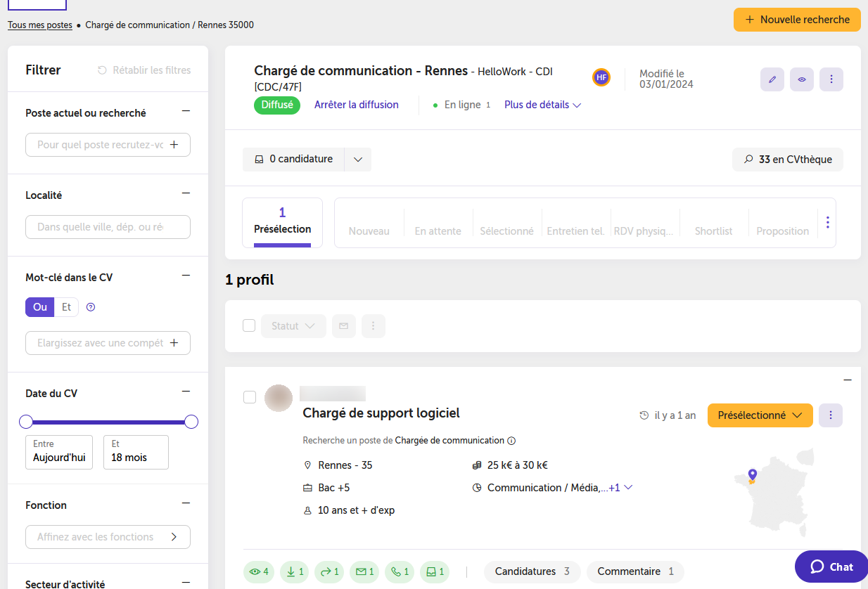Expand Plus de détails
Viewport: 868px width, 589px height.
coord(542,105)
